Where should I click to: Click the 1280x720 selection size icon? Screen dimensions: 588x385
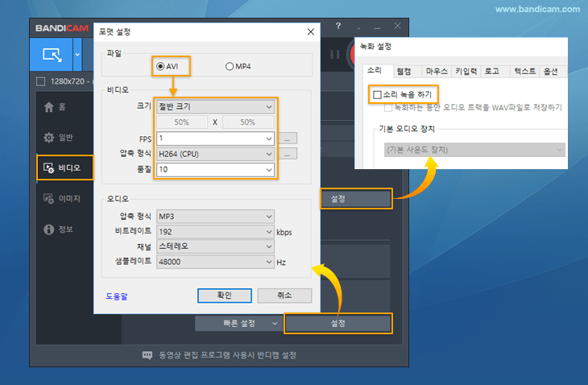(x=40, y=81)
